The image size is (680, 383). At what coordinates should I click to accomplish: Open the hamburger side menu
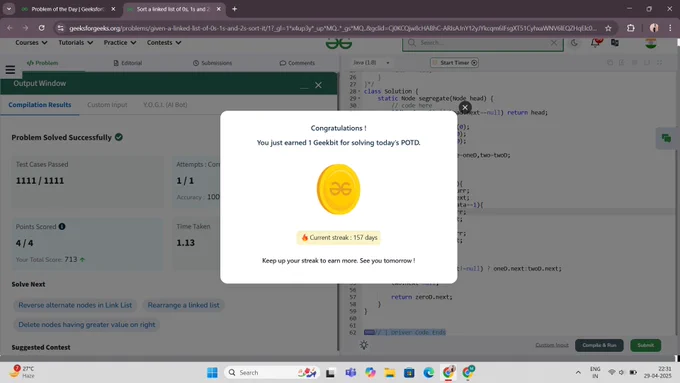tap(10, 69)
